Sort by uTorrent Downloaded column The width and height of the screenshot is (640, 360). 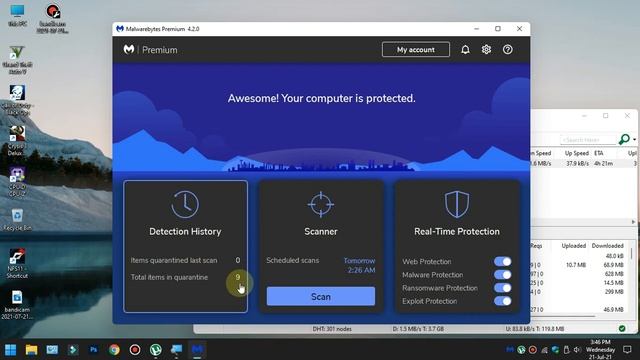point(607,246)
